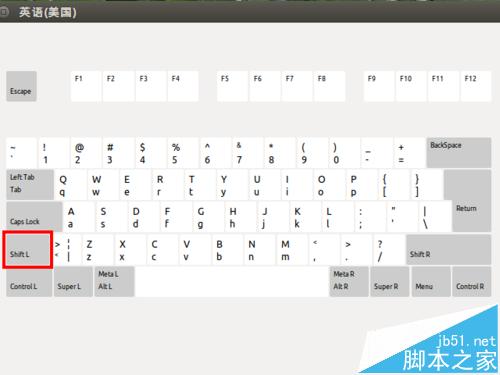Click the plus and equals key

[409, 153]
